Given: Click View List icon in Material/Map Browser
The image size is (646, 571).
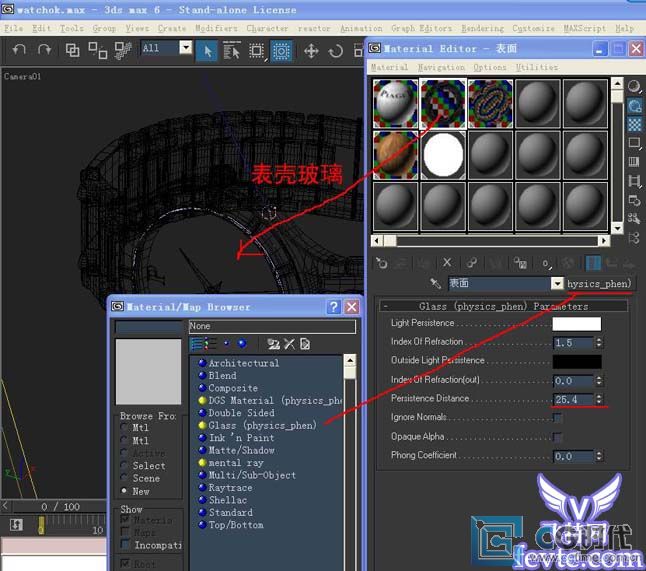Looking at the screenshot, I should 198,344.
